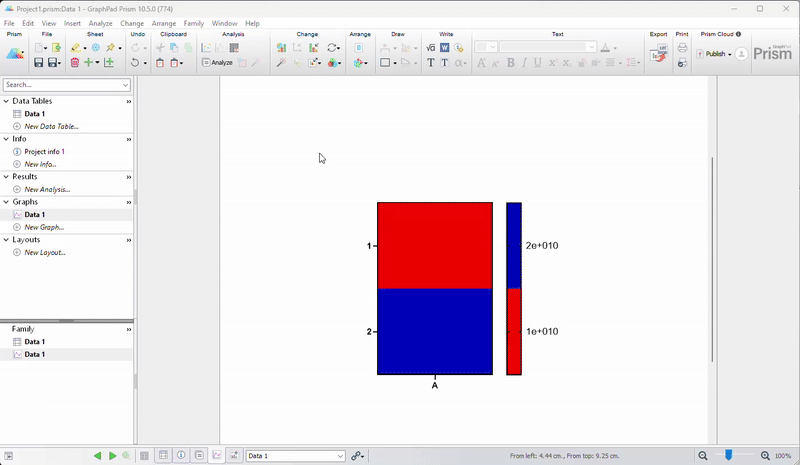Toggle Bold text formatting
The width and height of the screenshot is (800, 465).
[510, 63]
